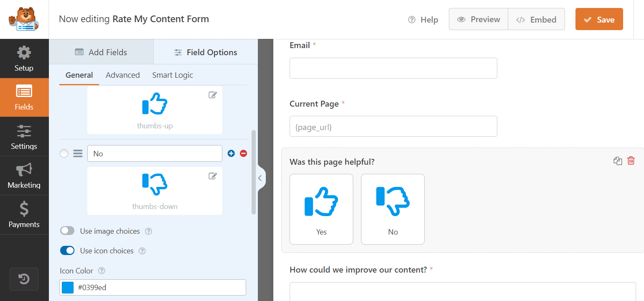Image resolution: width=644 pixels, height=301 pixels.
Task: Collapse the field options side panel
Action: click(x=260, y=178)
